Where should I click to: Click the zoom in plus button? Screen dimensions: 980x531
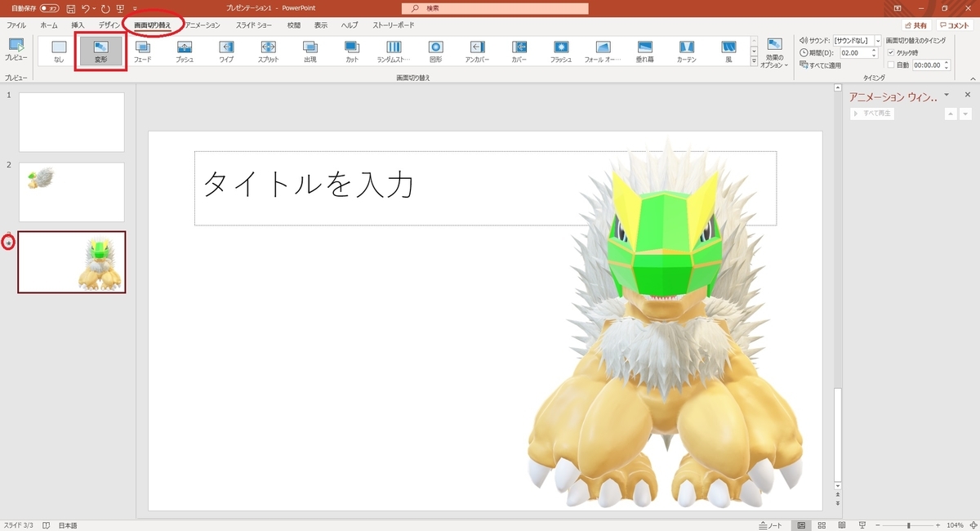point(938,525)
